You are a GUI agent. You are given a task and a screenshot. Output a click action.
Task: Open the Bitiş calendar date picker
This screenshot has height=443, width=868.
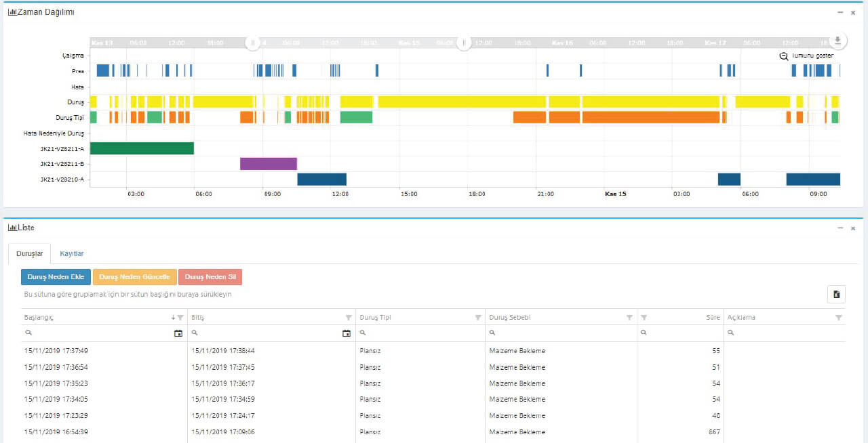[347, 333]
